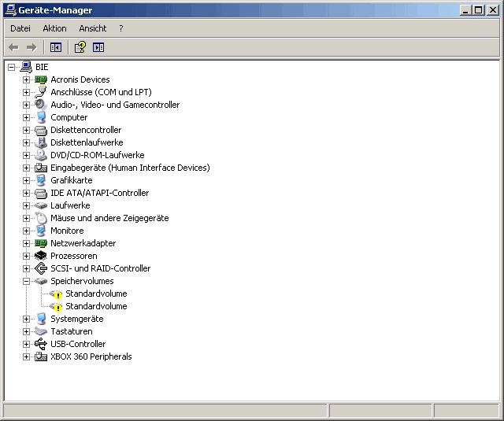Open the Ansicht menu

tap(93, 28)
